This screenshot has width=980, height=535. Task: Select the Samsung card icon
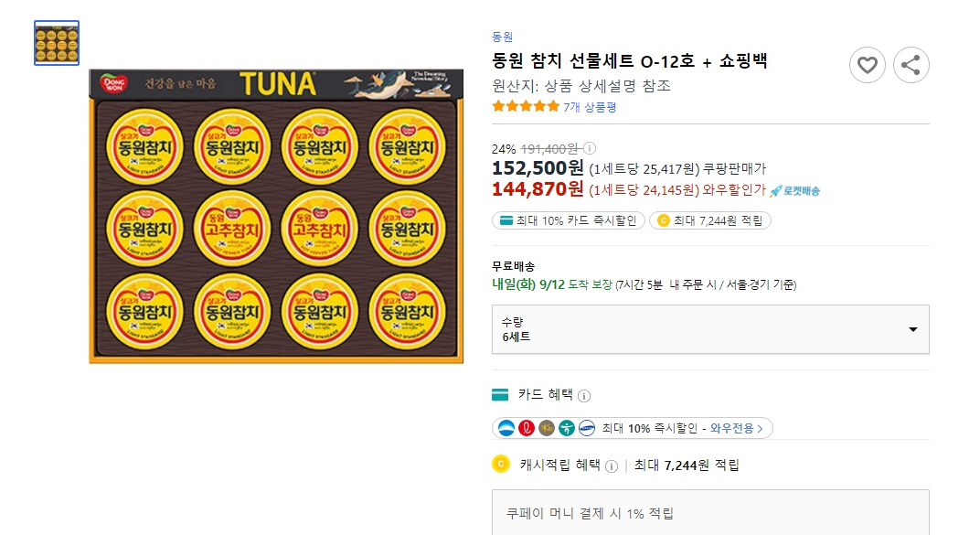(x=586, y=427)
